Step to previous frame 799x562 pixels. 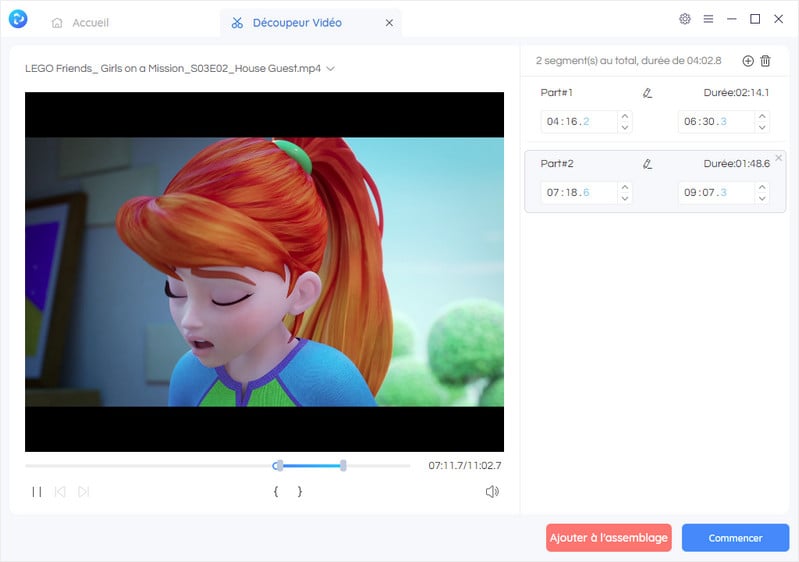pyautogui.click(x=60, y=492)
